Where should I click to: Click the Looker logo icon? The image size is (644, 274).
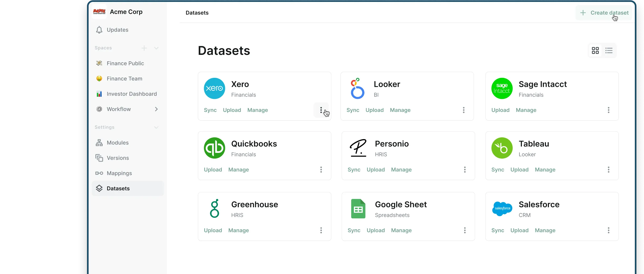click(x=357, y=89)
